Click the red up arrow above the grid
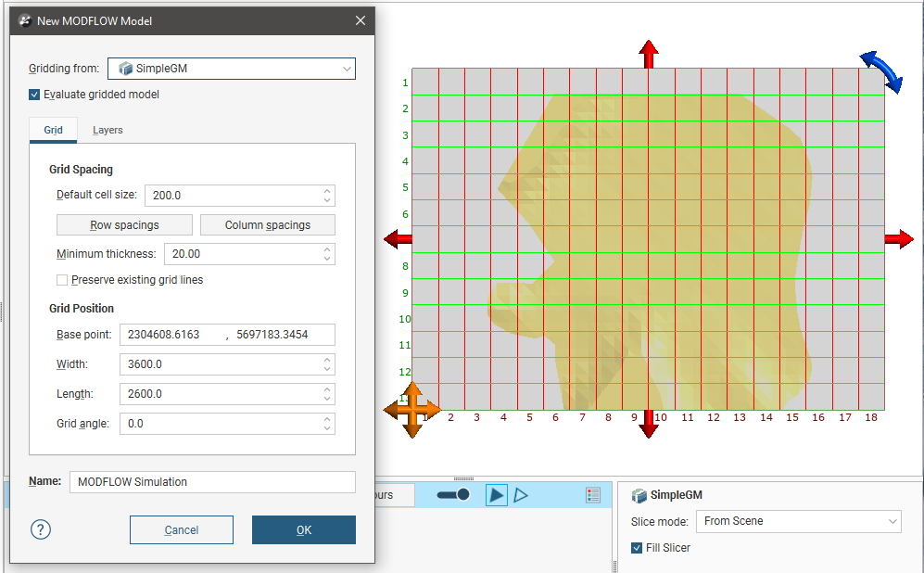 [649, 54]
